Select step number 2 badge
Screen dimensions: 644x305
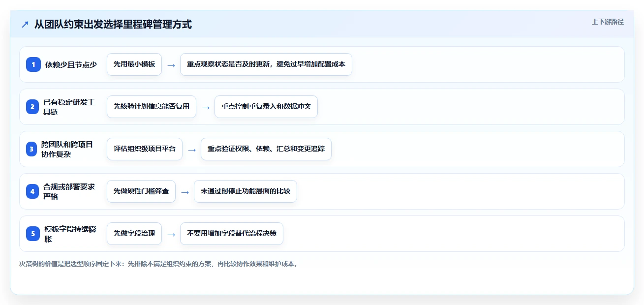click(32, 107)
